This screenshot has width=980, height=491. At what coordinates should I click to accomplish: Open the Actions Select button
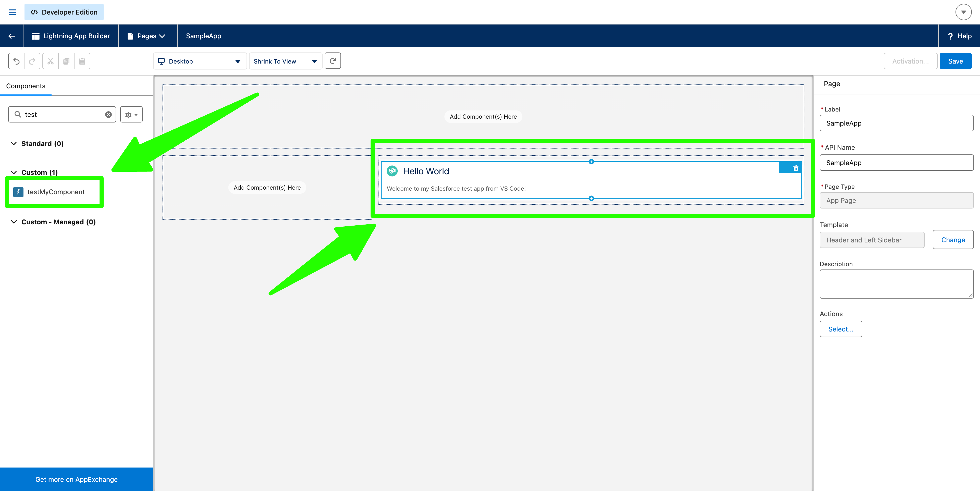coord(841,329)
